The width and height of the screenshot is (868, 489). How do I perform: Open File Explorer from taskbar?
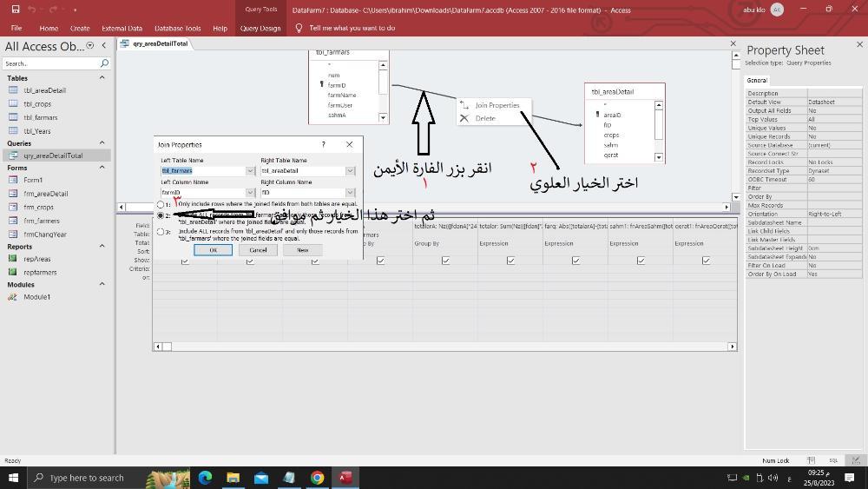233,478
